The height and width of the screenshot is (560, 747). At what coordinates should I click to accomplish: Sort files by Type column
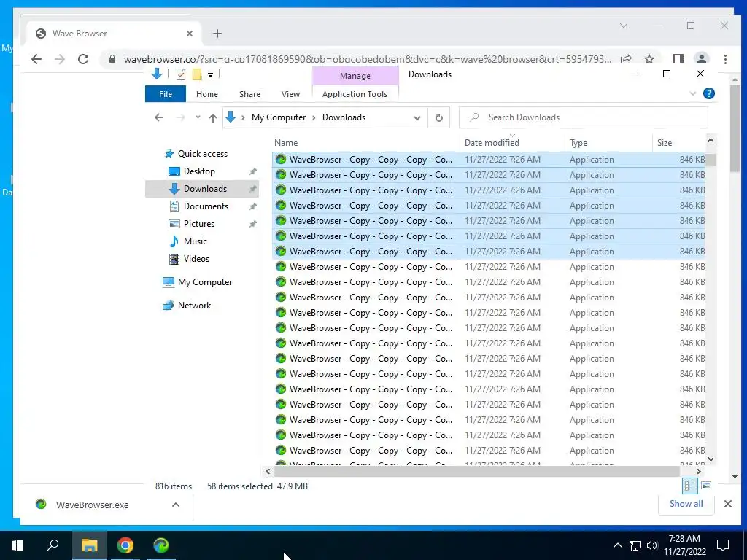pos(608,142)
